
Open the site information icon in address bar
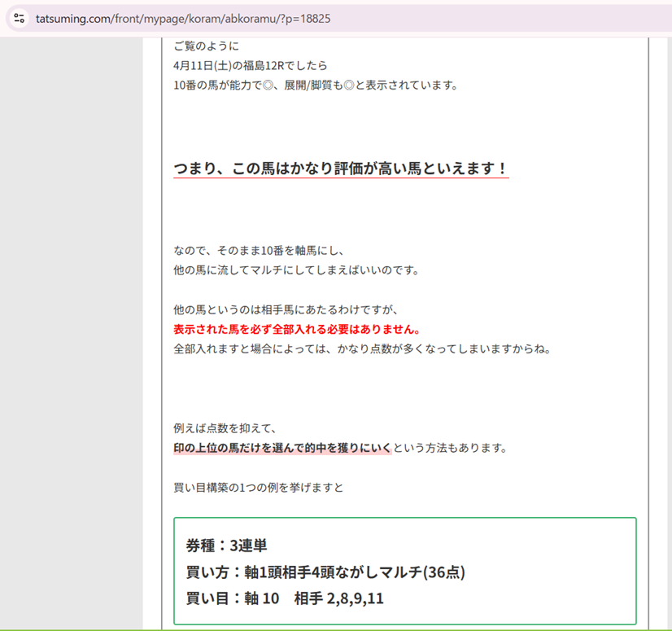coord(19,19)
